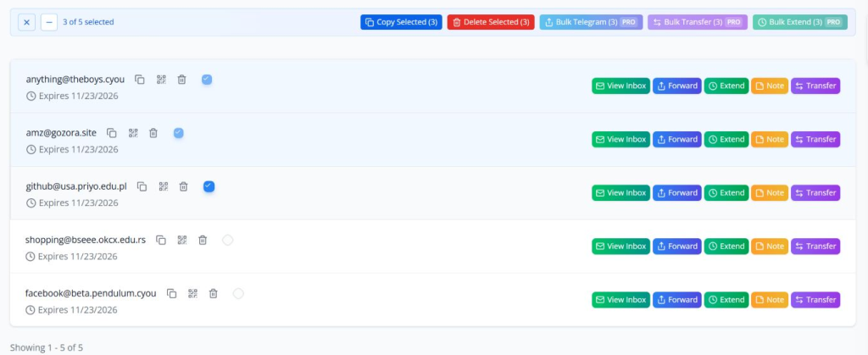Click the anything@theboys.cyou email text
Viewport: 868px width, 355px height.
coord(75,80)
